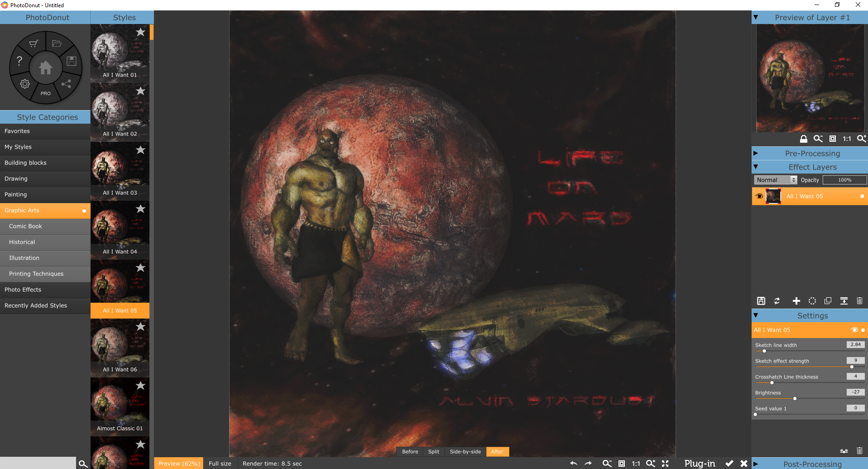Toggle fullscreen view of the canvas
The image size is (868, 469).
(665, 463)
